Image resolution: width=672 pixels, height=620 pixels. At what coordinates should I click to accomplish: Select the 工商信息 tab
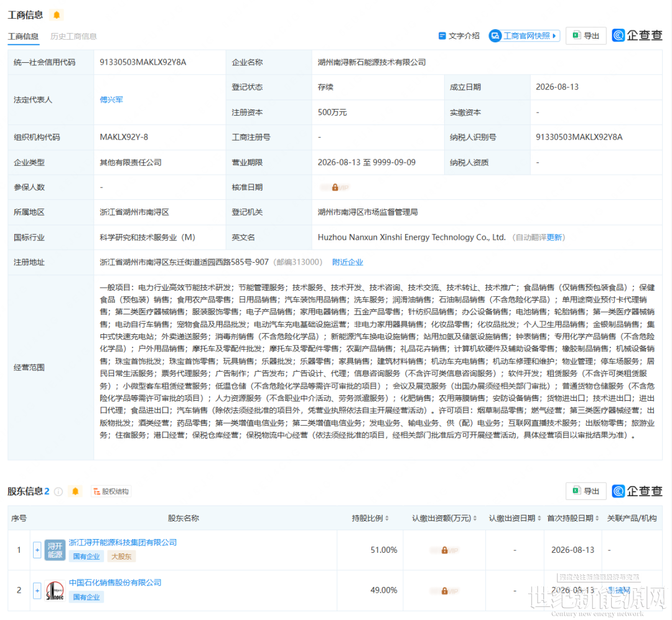tap(23, 37)
